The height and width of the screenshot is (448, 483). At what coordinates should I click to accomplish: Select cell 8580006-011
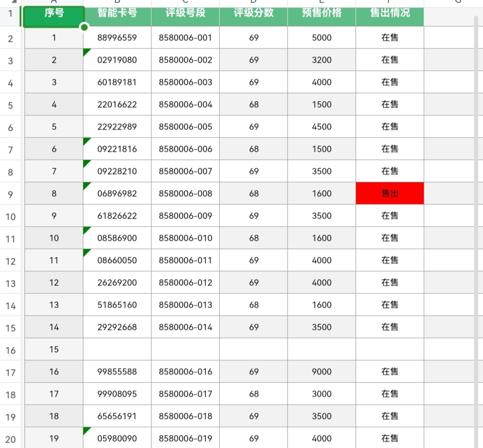[185, 260]
